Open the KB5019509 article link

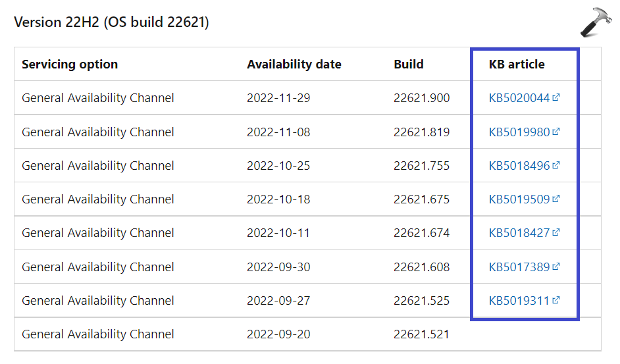click(x=519, y=199)
